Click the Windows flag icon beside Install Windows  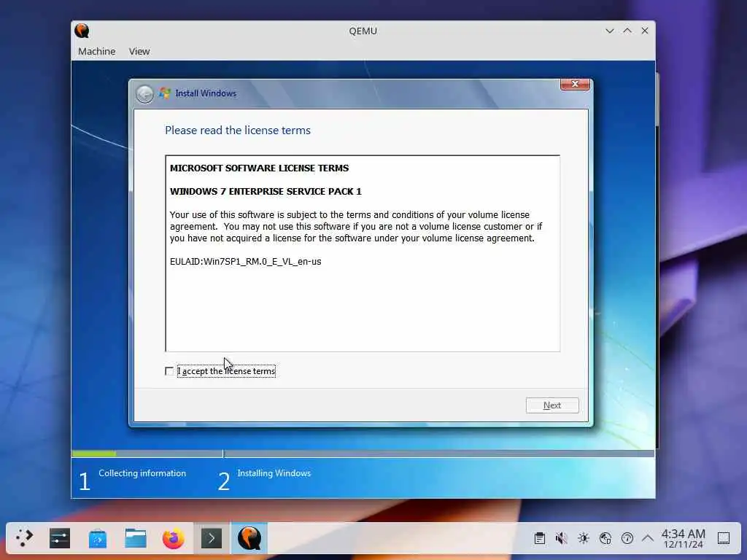click(x=165, y=93)
